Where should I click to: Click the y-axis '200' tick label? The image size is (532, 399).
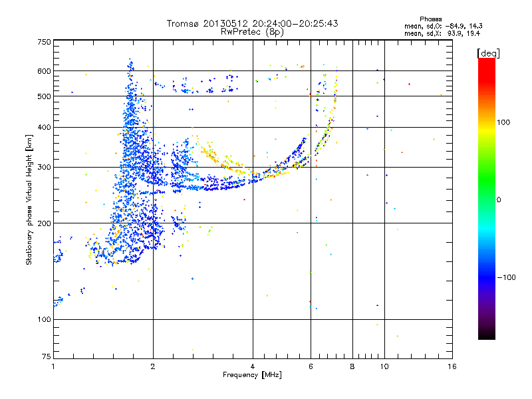coord(44,223)
